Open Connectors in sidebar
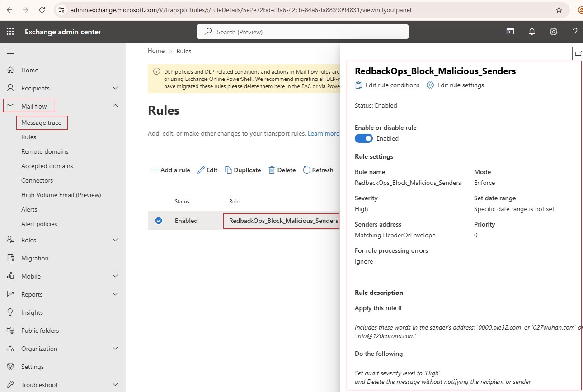The height and width of the screenshot is (392, 583). [x=37, y=180]
